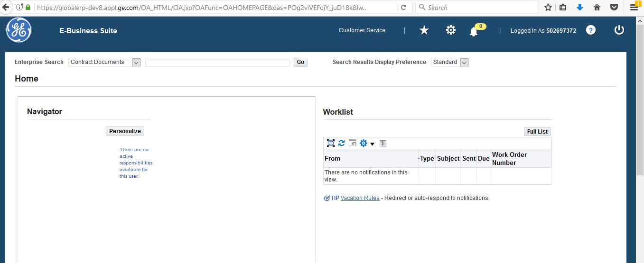644x263 pixels.
Task: Open the Worklist columns layout icon
Action: [383, 143]
